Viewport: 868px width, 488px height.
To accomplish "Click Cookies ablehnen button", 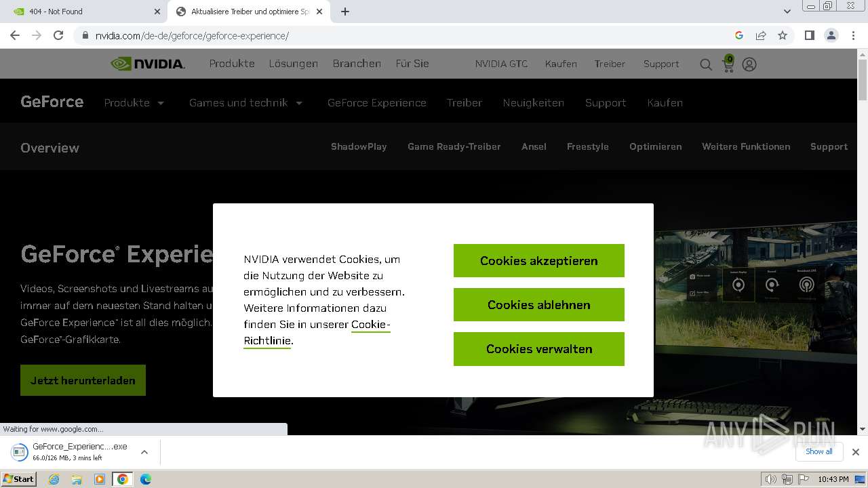I will pyautogui.click(x=539, y=305).
